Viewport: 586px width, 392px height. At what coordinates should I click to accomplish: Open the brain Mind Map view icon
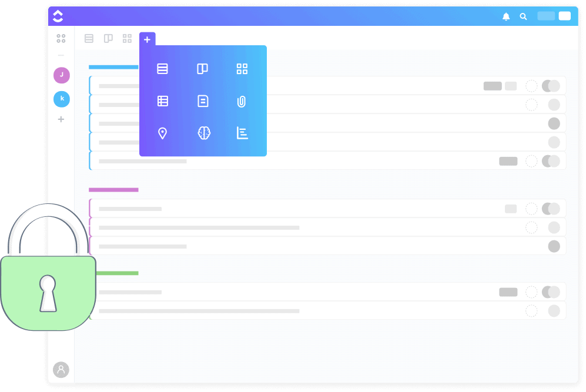(203, 133)
